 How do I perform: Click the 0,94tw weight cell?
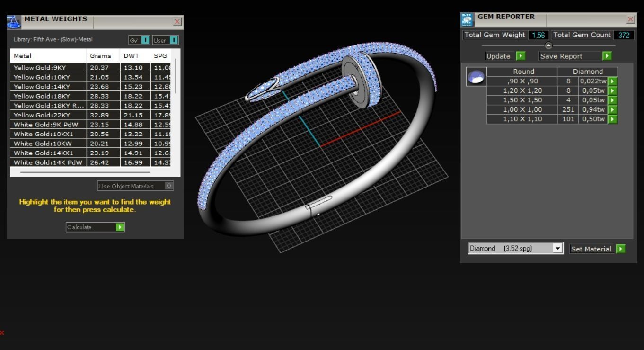593,109
